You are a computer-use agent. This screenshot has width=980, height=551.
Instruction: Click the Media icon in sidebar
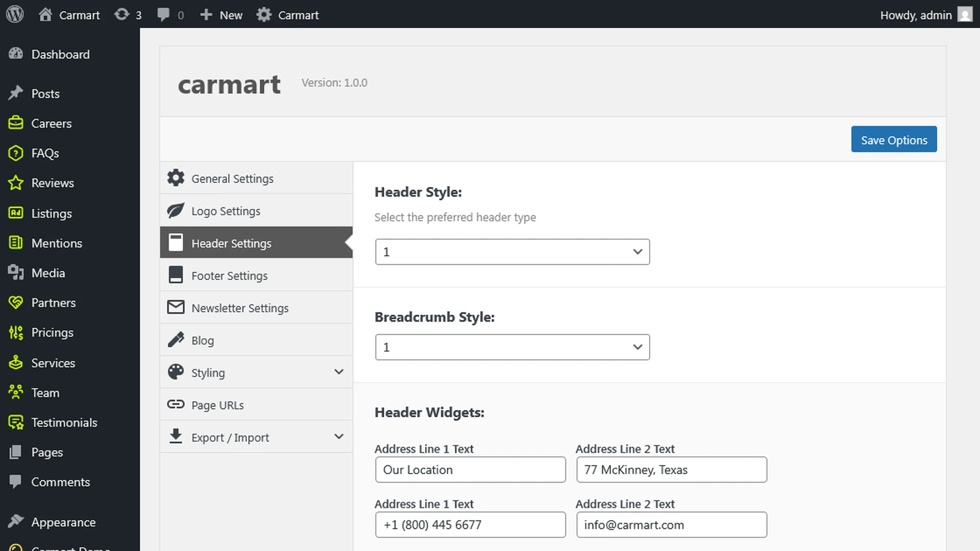pos(16,272)
